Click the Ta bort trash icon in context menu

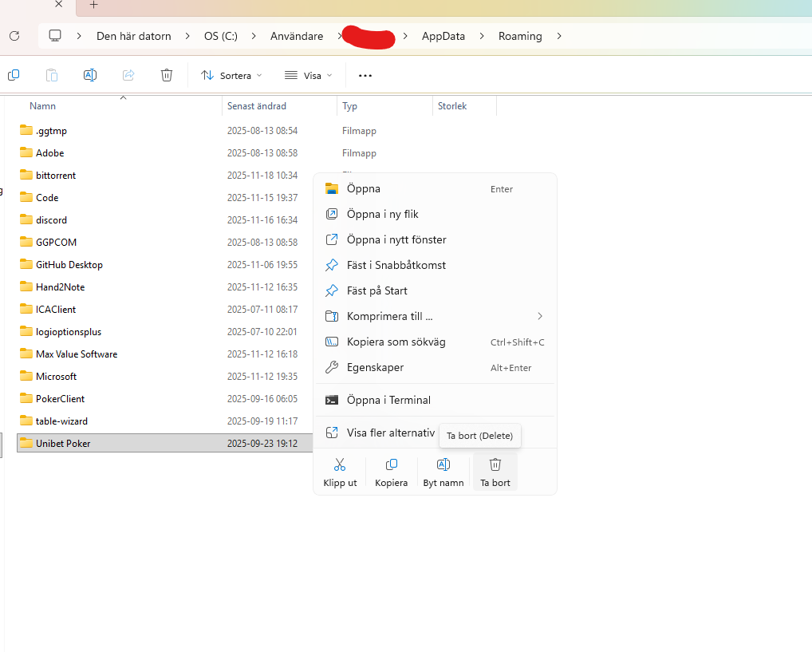(495, 465)
